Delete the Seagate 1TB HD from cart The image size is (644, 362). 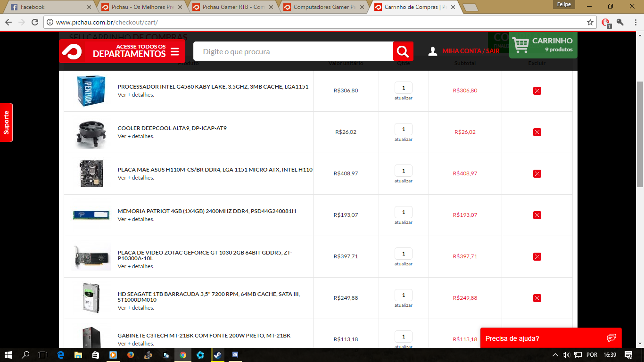pos(537,298)
